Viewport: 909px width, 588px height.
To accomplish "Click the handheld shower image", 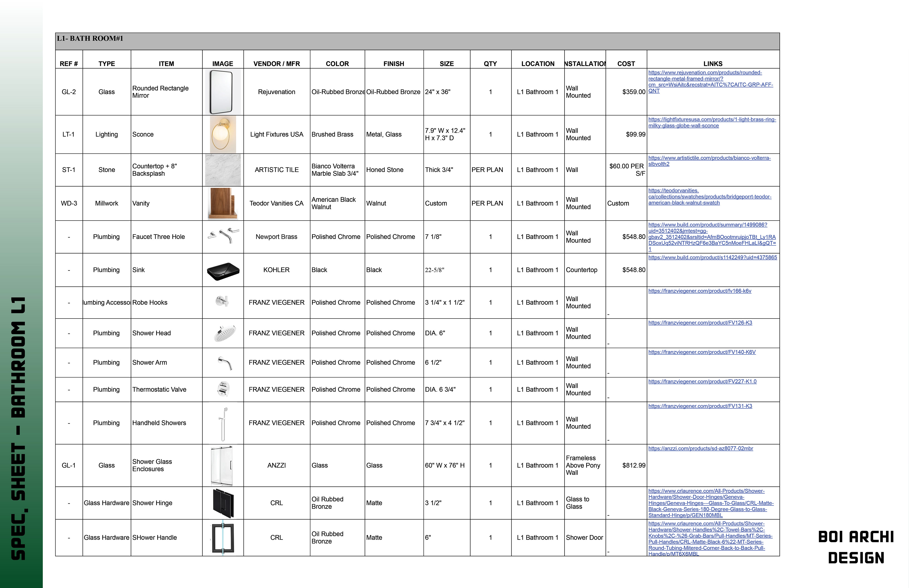I will click(x=223, y=424).
